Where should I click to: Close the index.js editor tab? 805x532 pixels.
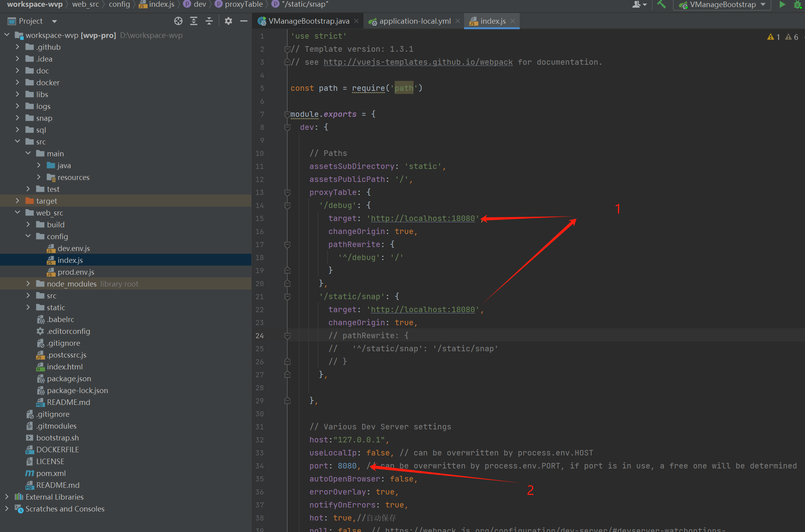tap(513, 21)
